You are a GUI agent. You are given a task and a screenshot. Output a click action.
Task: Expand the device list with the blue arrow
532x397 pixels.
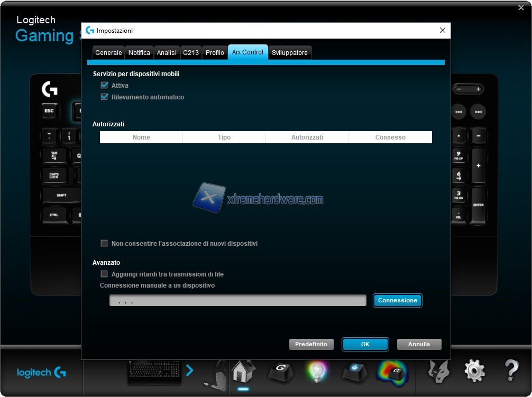pyautogui.click(x=190, y=371)
